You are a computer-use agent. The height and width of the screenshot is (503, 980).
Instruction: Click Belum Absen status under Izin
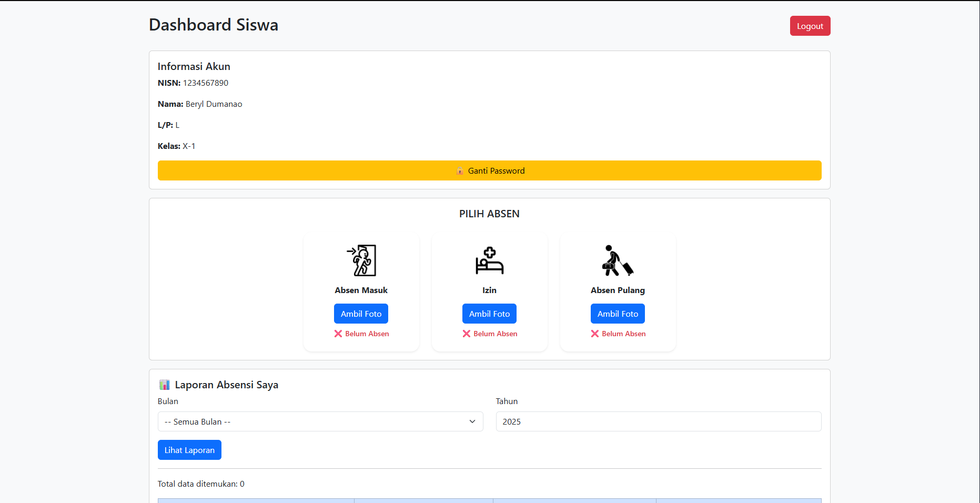pos(495,334)
